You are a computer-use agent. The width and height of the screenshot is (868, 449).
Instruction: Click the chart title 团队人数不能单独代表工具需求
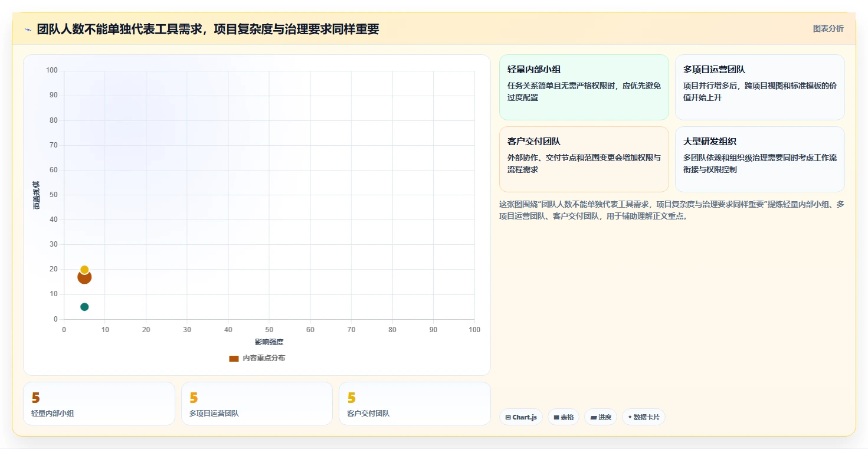coord(208,29)
